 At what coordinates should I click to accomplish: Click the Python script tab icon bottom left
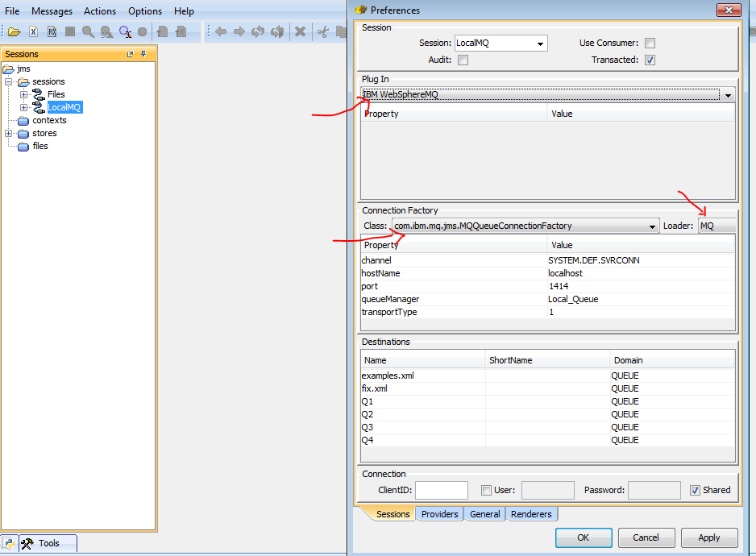(8, 543)
